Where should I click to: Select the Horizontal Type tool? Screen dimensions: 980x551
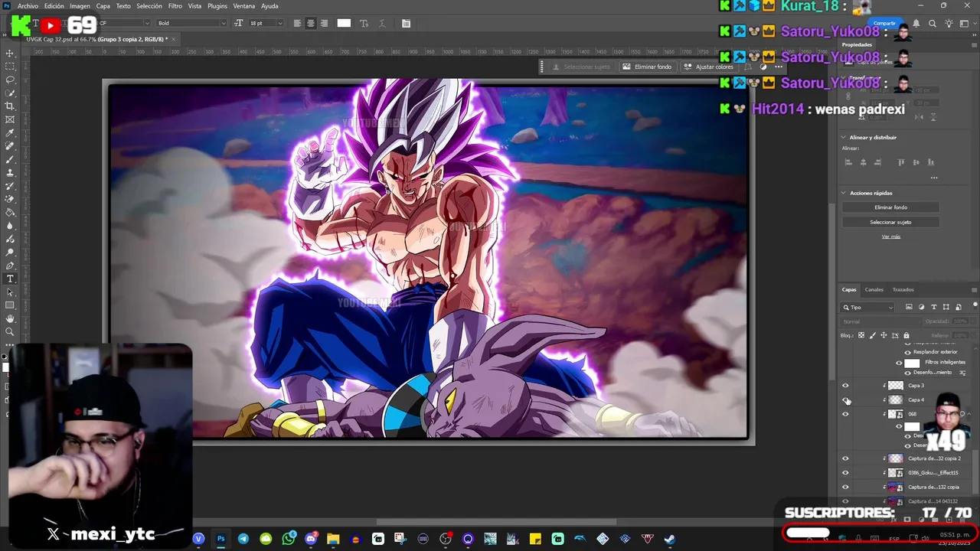(x=10, y=279)
